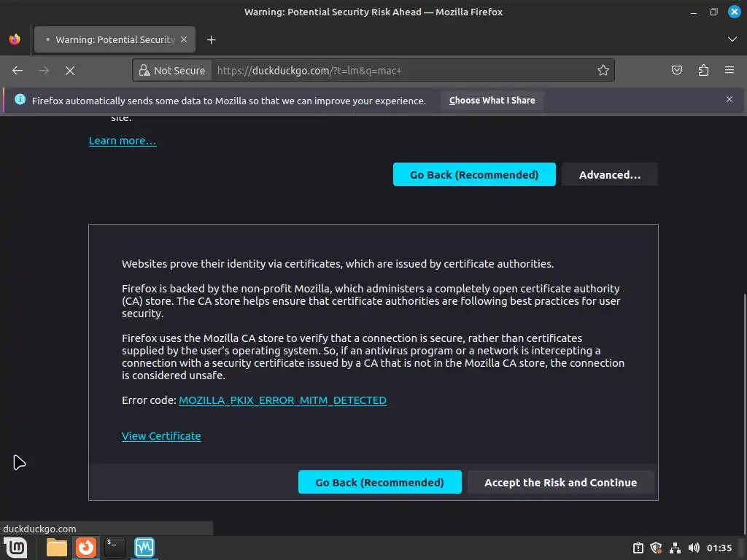The image size is (747, 560).
Task: Click the forward navigation arrow
Action: coord(44,71)
